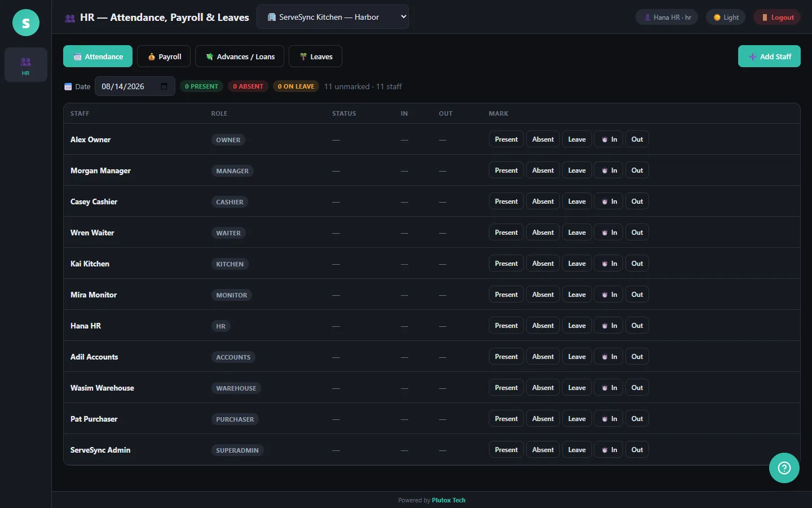
Task: Open the help question mark button
Action: pyautogui.click(x=784, y=468)
